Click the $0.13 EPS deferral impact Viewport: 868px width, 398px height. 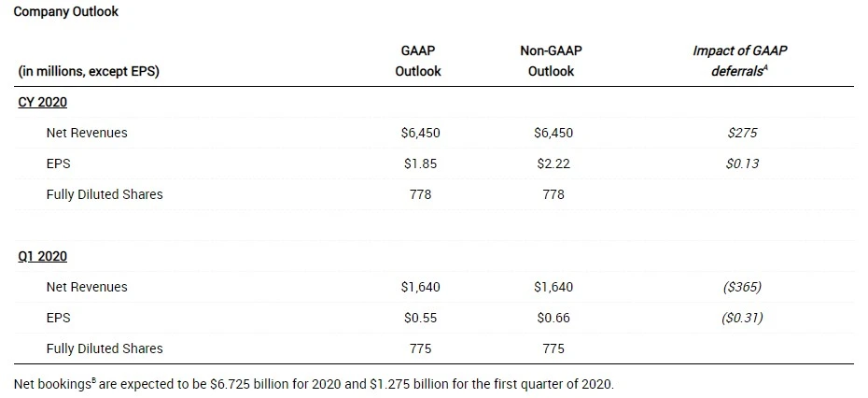(742, 163)
